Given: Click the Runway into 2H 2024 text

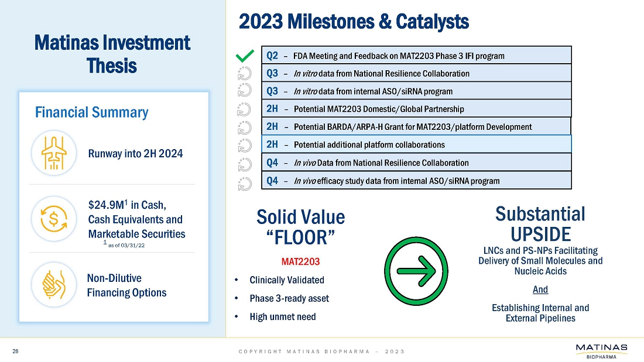Looking at the screenshot, I should click(136, 154).
